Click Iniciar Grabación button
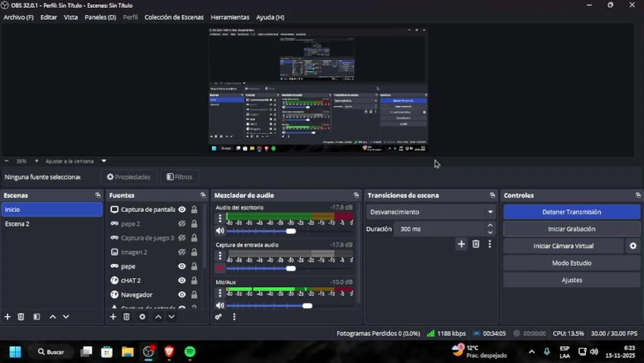The height and width of the screenshot is (363, 644). tap(571, 229)
